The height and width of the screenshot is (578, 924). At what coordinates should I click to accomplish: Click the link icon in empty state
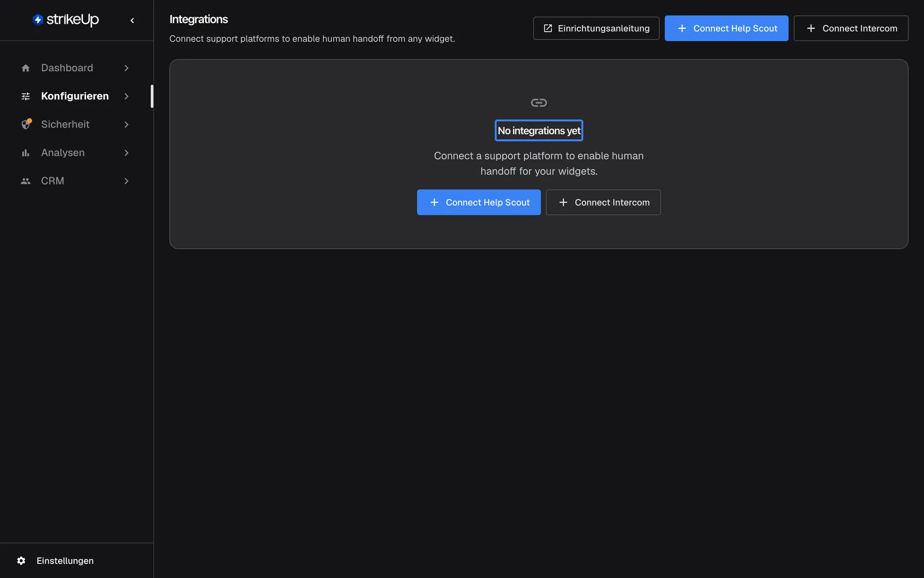(x=538, y=103)
